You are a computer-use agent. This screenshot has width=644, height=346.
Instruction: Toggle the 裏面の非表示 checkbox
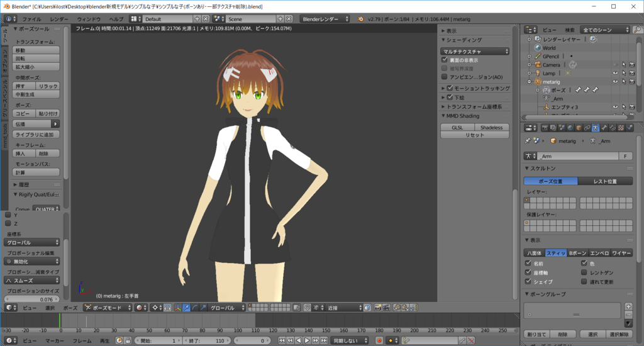click(x=445, y=60)
